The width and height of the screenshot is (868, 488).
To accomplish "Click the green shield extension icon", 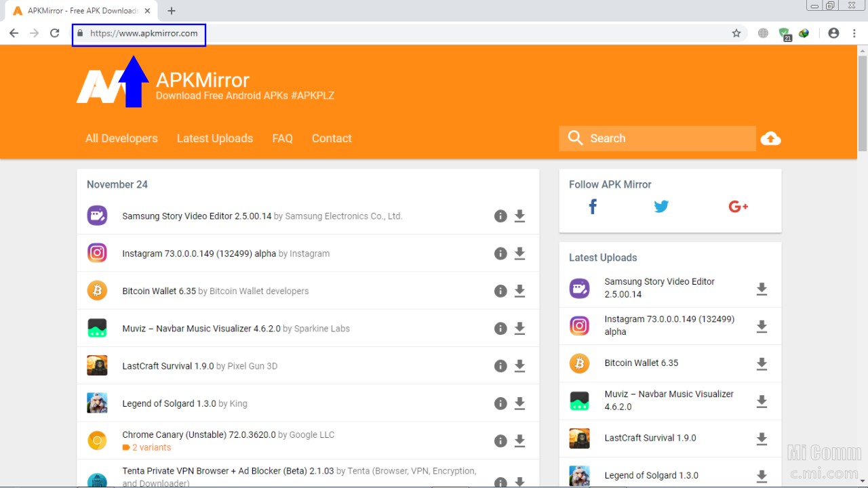I will [x=785, y=33].
